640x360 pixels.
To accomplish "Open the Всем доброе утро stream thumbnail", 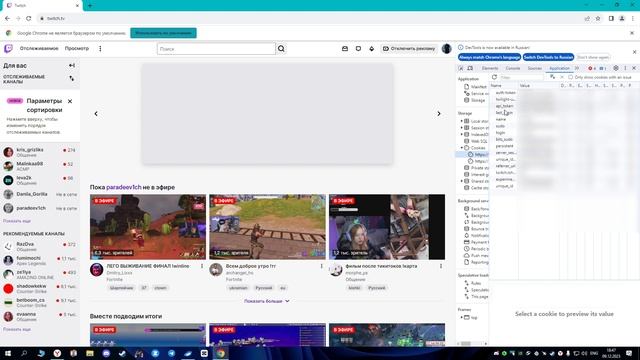I will point(267,227).
